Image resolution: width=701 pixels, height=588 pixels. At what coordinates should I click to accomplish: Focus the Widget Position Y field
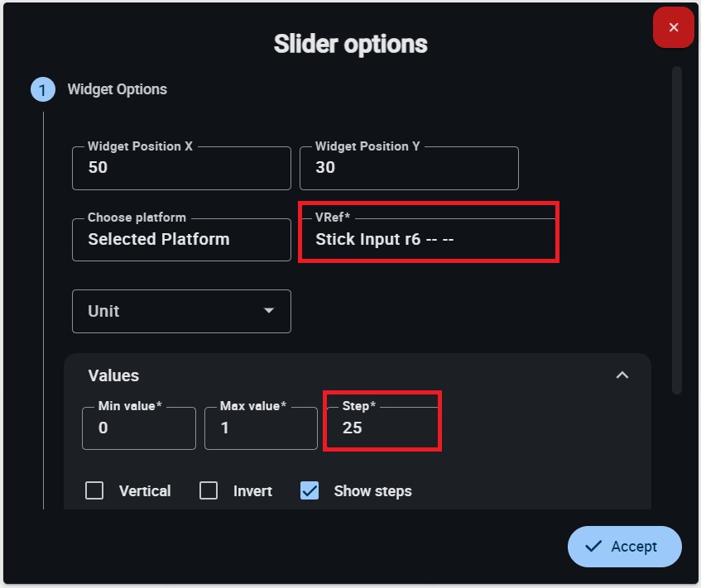(x=409, y=168)
